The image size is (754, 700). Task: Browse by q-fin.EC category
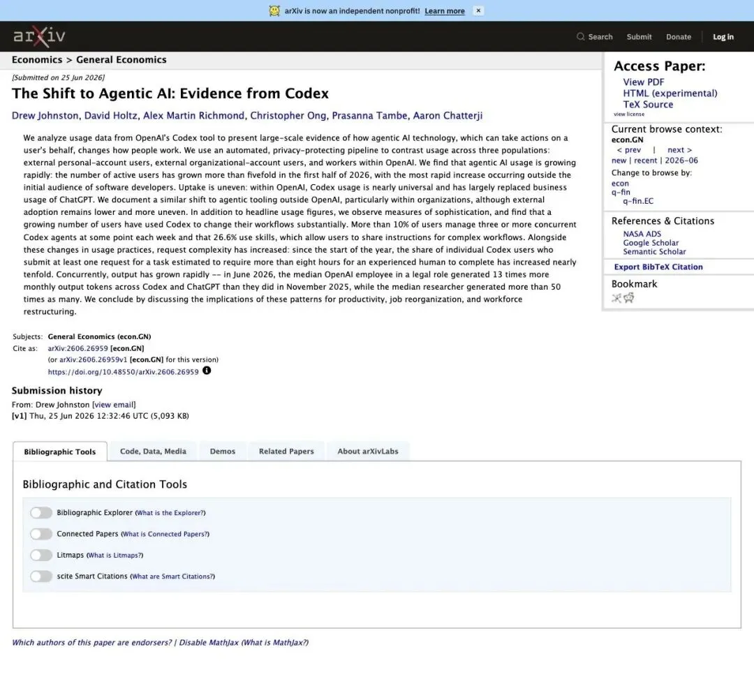[x=638, y=201]
